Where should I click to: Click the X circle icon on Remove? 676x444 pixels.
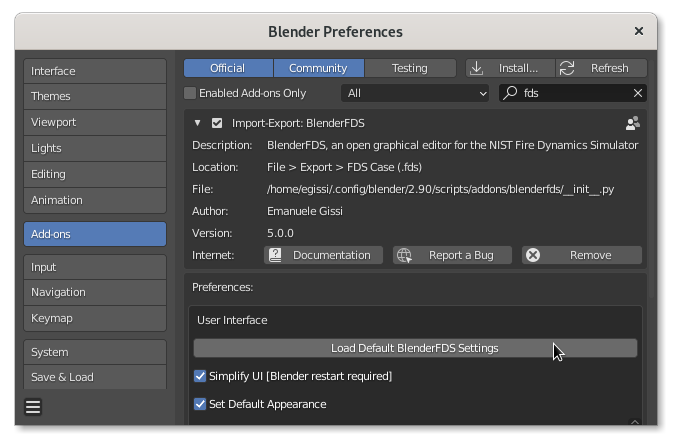click(533, 255)
